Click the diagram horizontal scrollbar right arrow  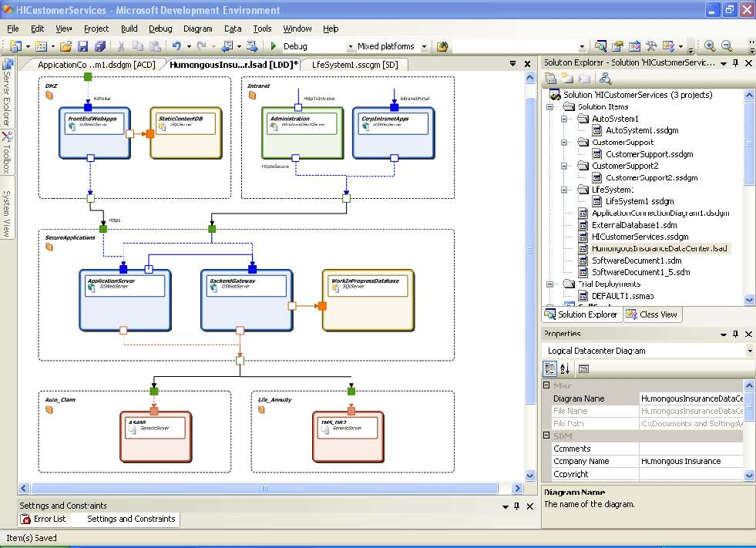tap(517, 488)
